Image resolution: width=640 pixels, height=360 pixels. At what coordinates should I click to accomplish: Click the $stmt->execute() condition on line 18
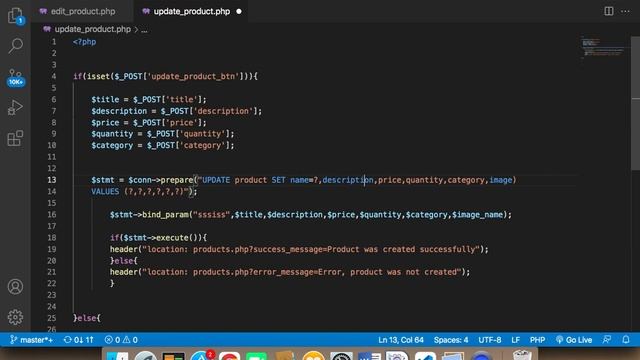(x=158, y=238)
